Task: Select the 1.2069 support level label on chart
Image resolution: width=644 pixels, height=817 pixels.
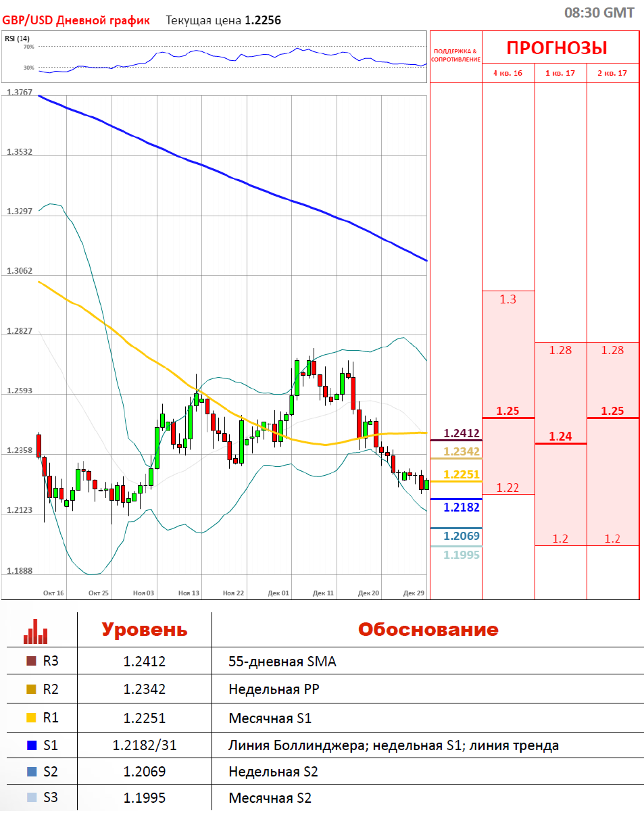Action: (x=462, y=536)
